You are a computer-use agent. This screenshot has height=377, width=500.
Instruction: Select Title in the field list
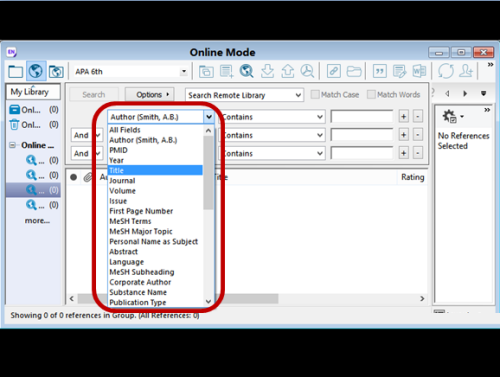click(x=155, y=170)
